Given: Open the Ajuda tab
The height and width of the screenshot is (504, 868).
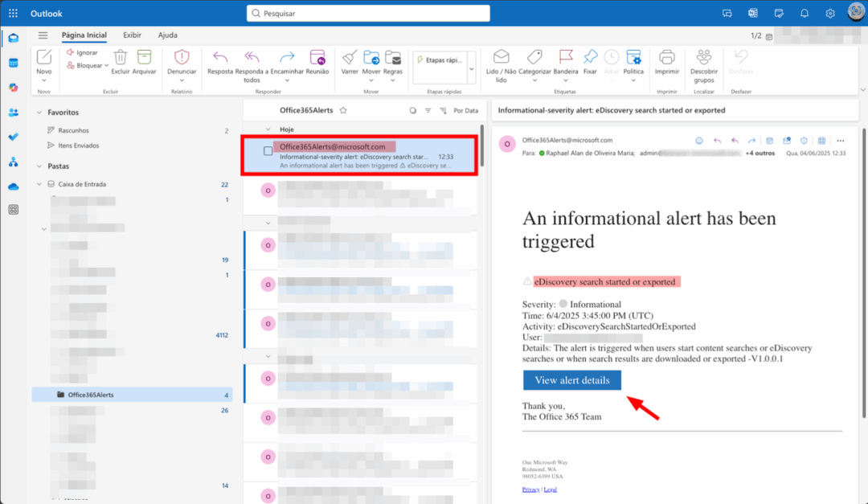Looking at the screenshot, I should [x=168, y=35].
